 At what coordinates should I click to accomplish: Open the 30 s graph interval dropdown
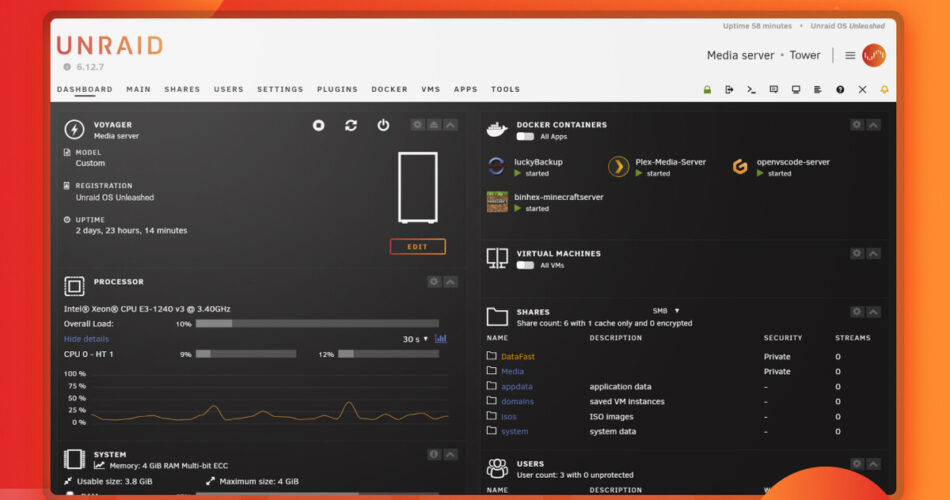[x=415, y=339]
